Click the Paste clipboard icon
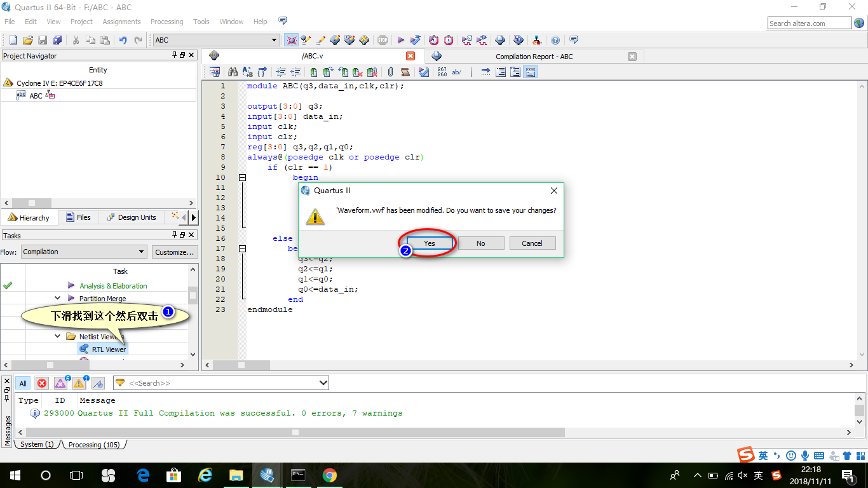Image resolution: width=868 pixels, height=488 pixels. click(105, 40)
